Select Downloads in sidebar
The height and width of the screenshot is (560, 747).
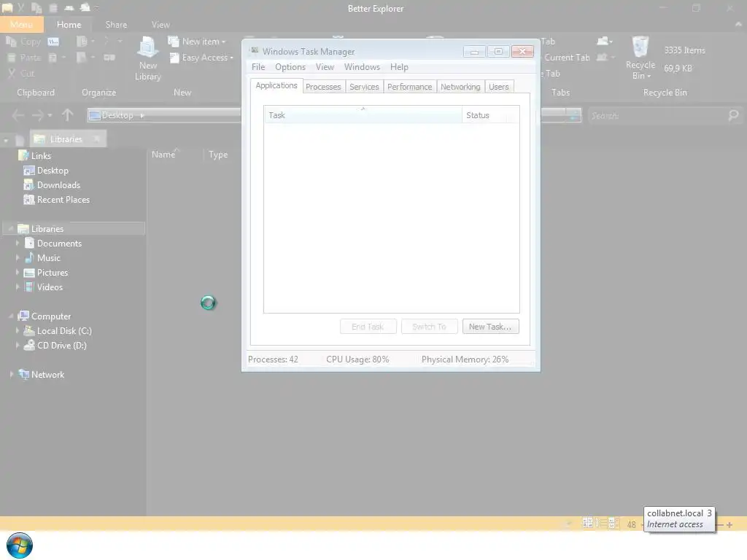tap(58, 184)
